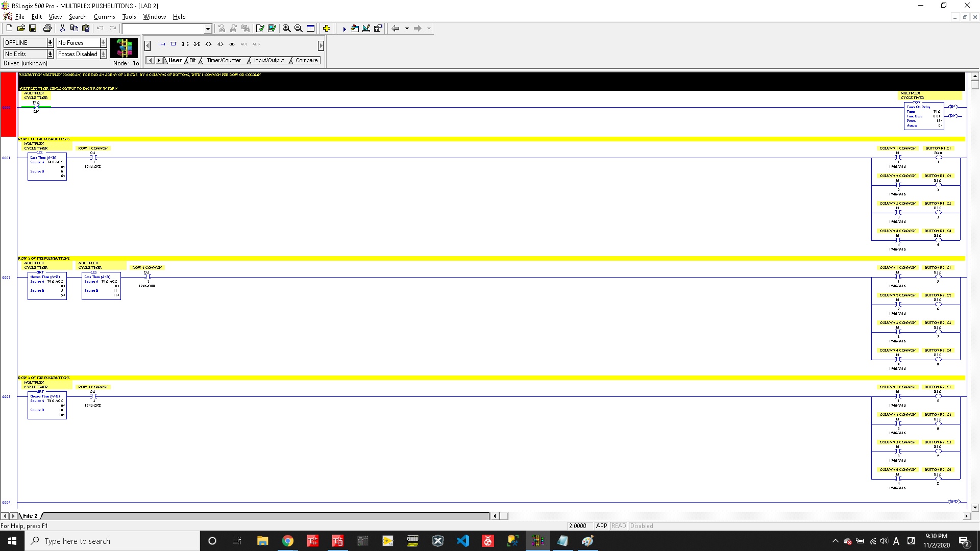Print the ladder program

[x=47, y=29]
